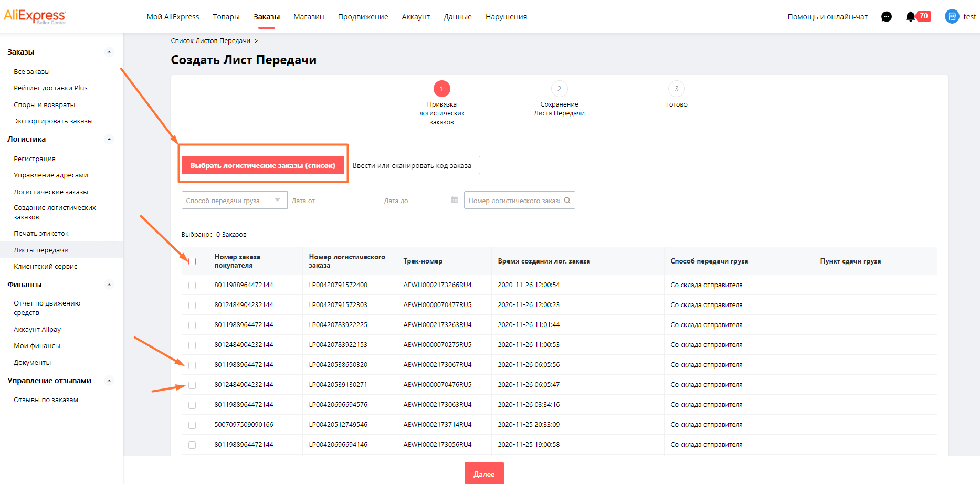
Task: Click the AliExpress Seller Center logo
Action: pyautogui.click(x=35, y=16)
